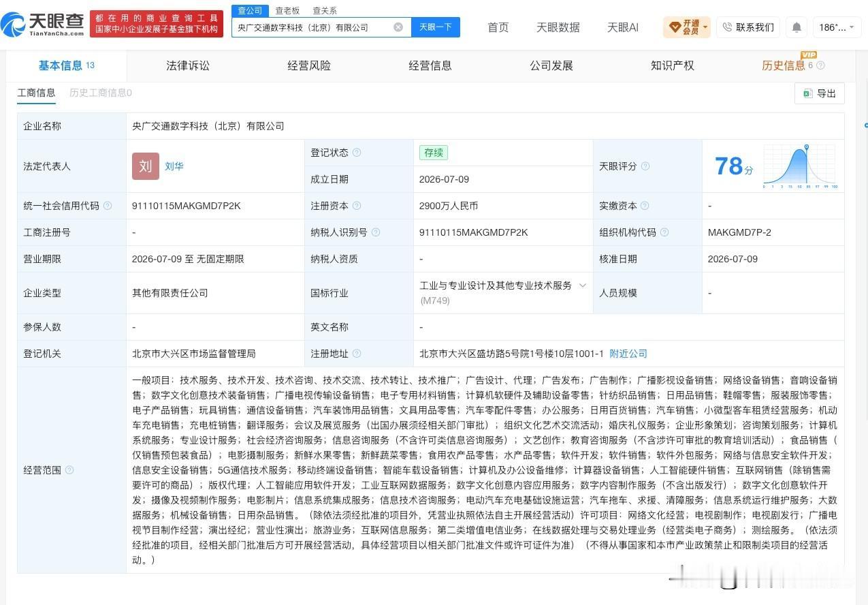Select the 历史工商信息 sub-tab
The width and height of the screenshot is (868, 605).
[x=101, y=93]
